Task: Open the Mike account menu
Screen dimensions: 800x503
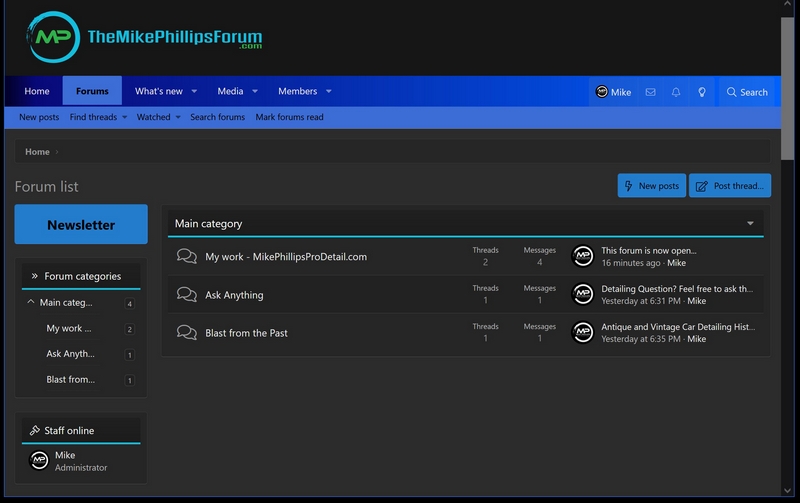Action: pyautogui.click(x=613, y=92)
